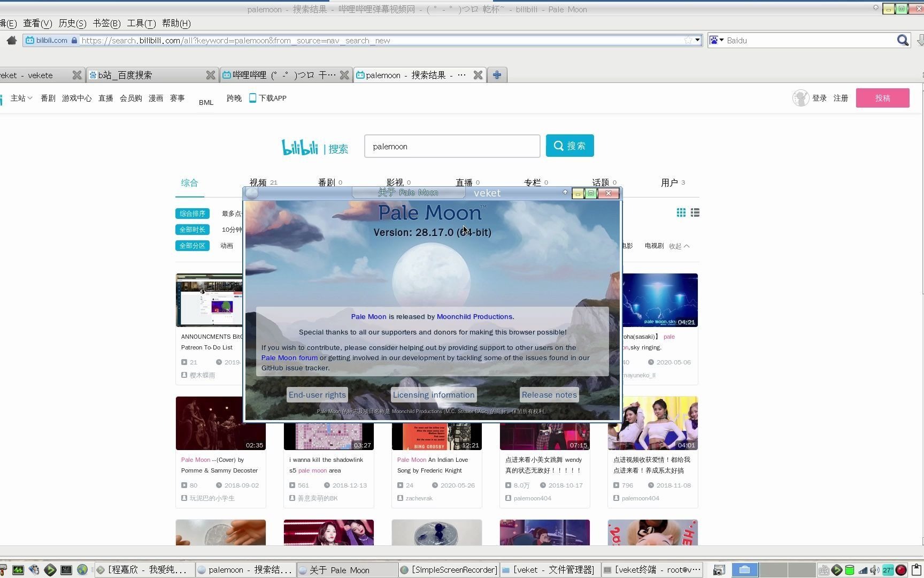The width and height of the screenshot is (924, 578).
Task: Click the magnifier icon in Baidu search box
Action: click(903, 40)
